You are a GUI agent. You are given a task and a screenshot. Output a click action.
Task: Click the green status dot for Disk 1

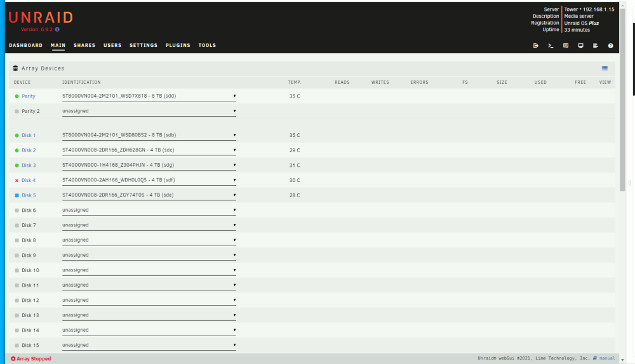[17, 136]
